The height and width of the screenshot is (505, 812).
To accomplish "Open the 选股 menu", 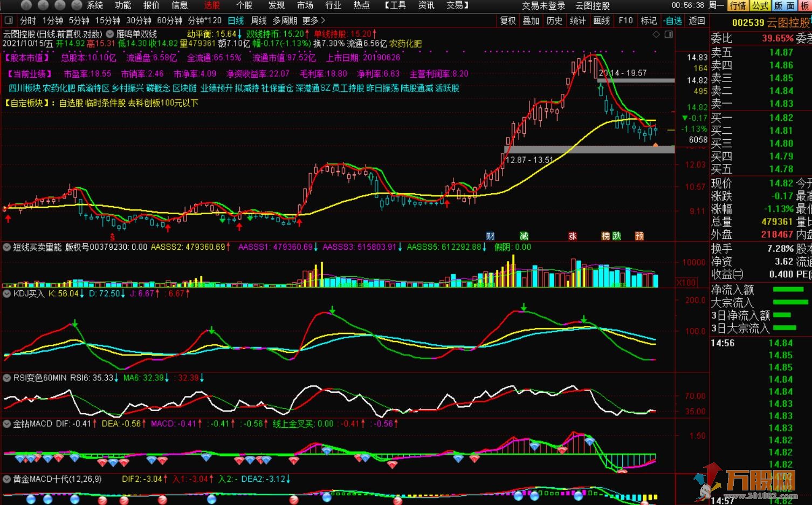I will 212,5.
